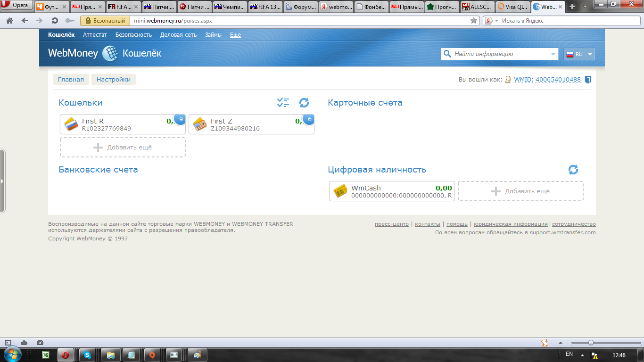
Task: Click the First R wallet icon
Action: [72, 124]
